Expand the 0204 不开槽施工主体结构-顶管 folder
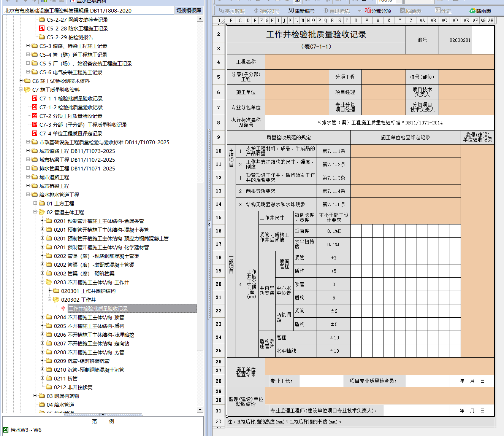504x436 pixels. tap(43, 317)
